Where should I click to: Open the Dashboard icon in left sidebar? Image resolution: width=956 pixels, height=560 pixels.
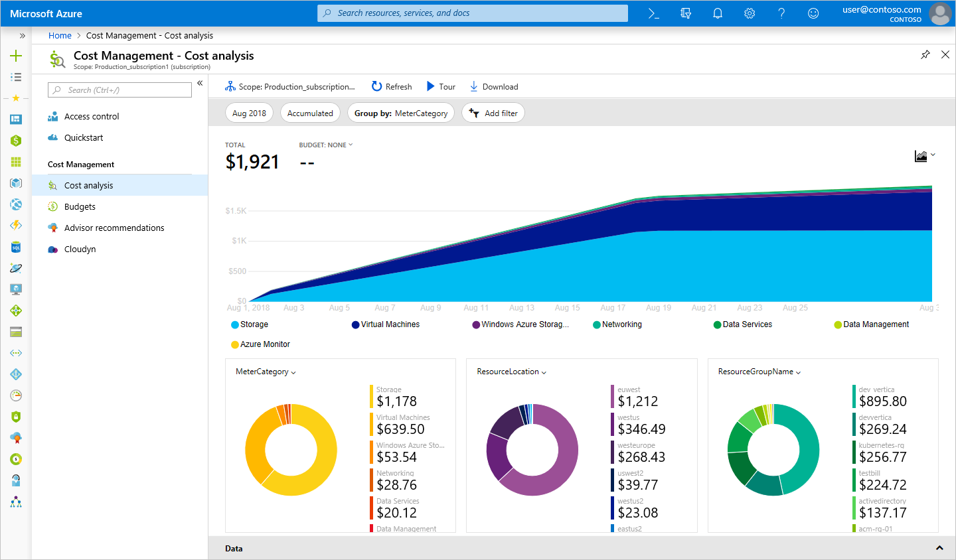(x=16, y=119)
